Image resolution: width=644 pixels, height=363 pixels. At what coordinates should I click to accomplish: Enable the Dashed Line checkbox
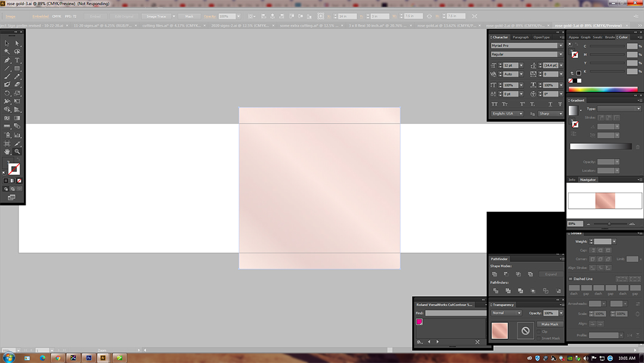(571, 279)
